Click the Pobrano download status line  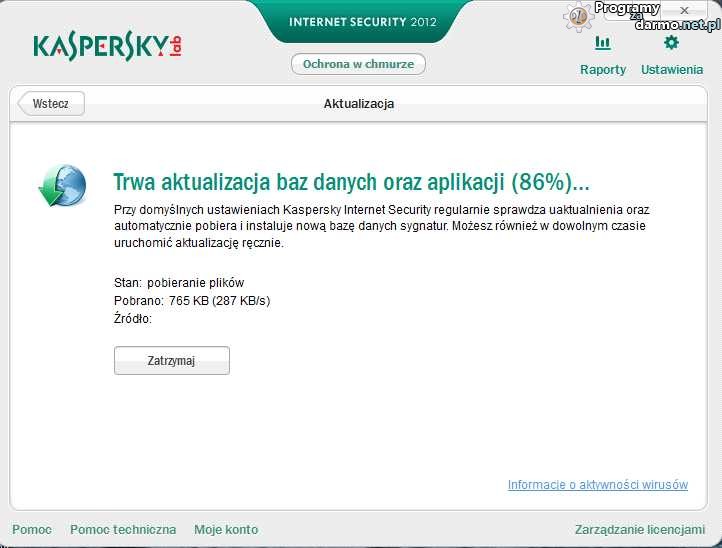[192, 301]
